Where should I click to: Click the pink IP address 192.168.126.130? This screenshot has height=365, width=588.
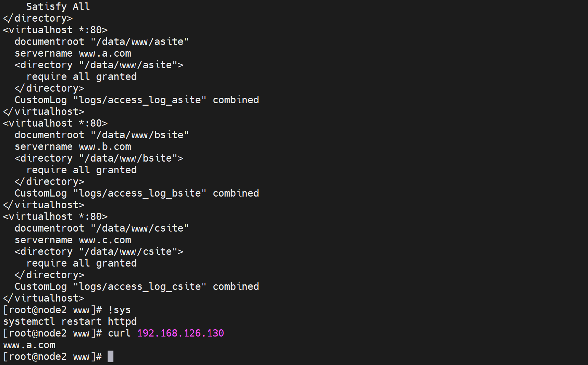pos(181,333)
